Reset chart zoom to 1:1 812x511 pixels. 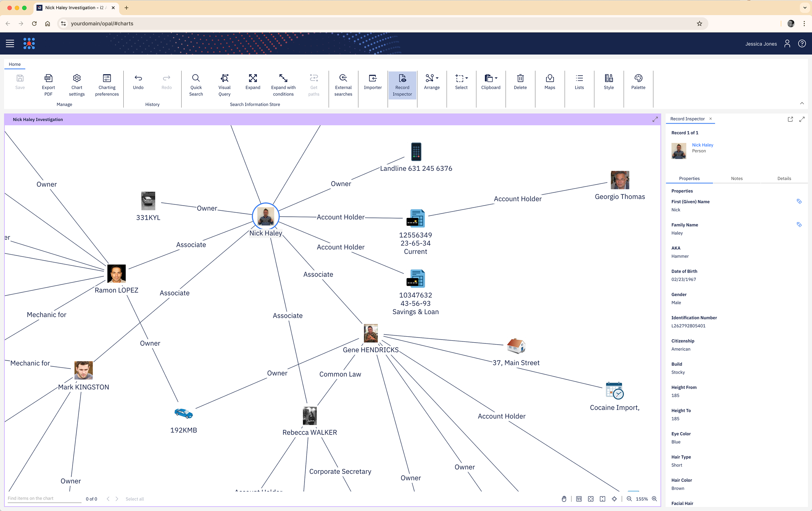pyautogui.click(x=579, y=499)
